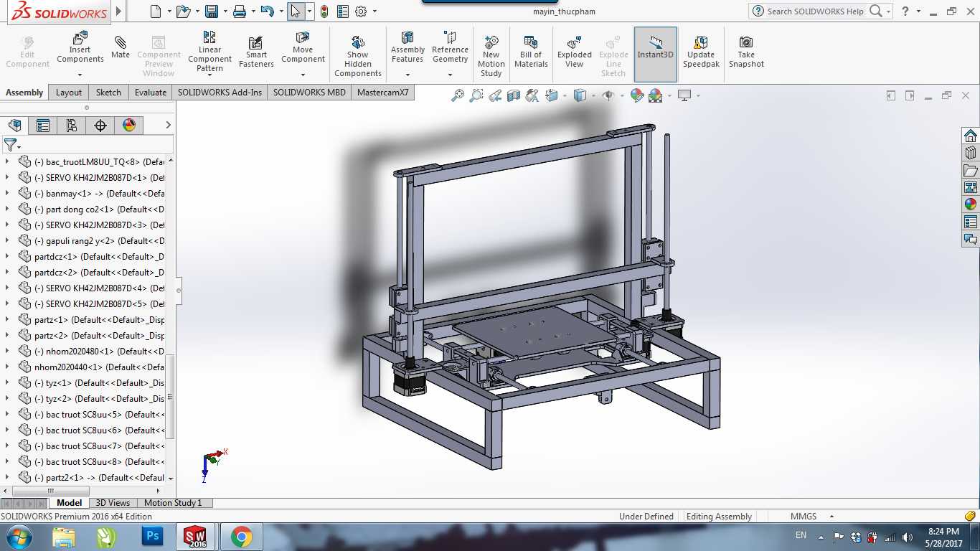
Task: Select the MastercamX7 tab
Action: (x=383, y=93)
